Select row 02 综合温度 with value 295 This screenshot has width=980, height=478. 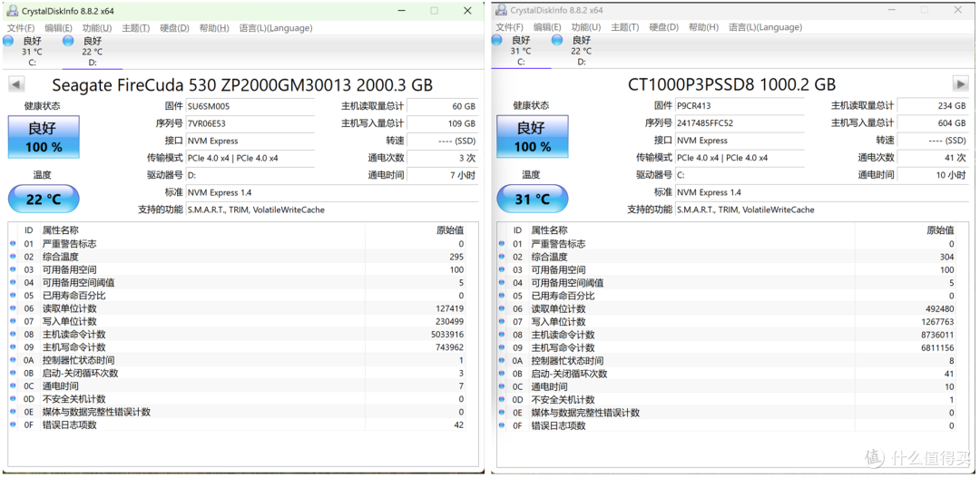click(x=238, y=257)
